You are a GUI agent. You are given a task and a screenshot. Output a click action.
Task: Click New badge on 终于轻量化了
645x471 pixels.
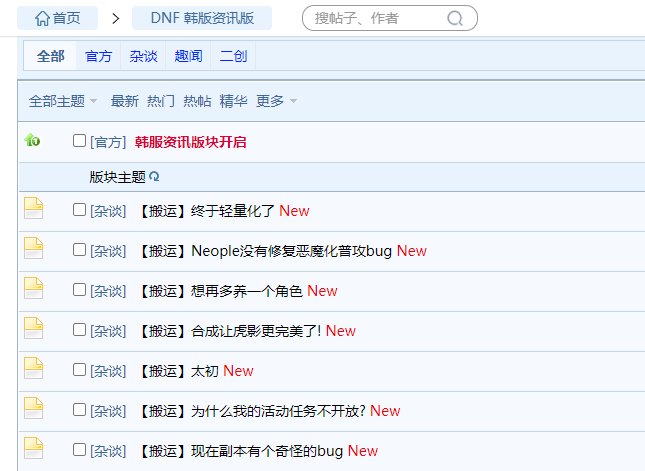(x=294, y=211)
